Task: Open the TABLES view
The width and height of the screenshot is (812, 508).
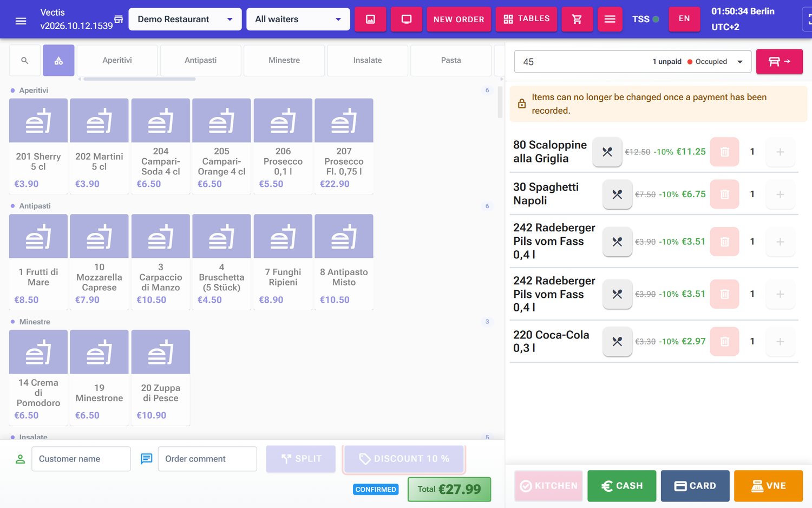Action: [526, 19]
